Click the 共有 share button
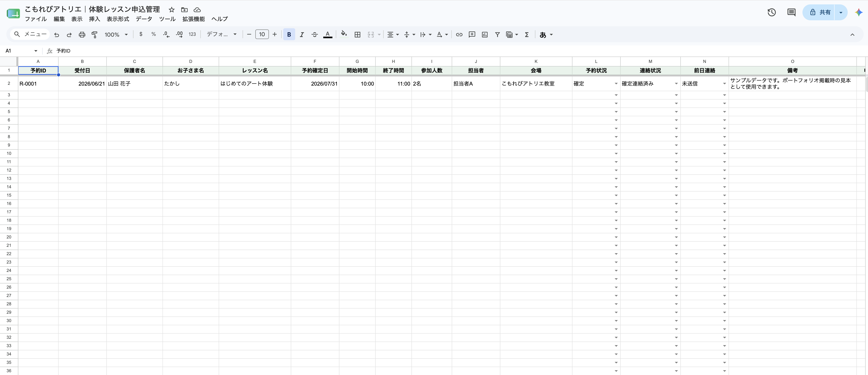Viewport: 868px width, 375px height. tap(819, 13)
